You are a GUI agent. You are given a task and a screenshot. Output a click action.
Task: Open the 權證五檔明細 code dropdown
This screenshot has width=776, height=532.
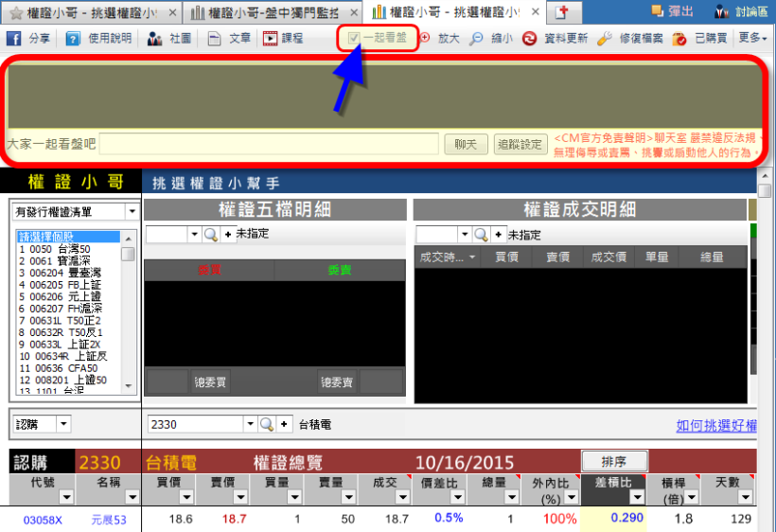(194, 234)
